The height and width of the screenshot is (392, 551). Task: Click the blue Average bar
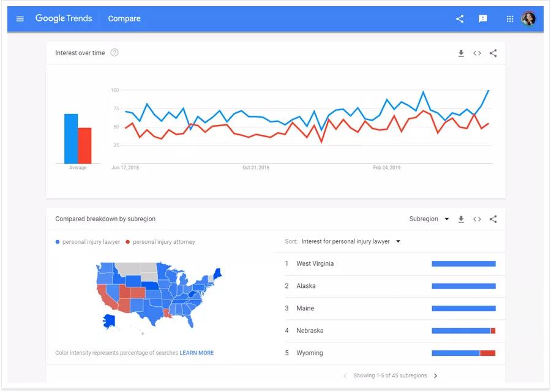point(71,139)
